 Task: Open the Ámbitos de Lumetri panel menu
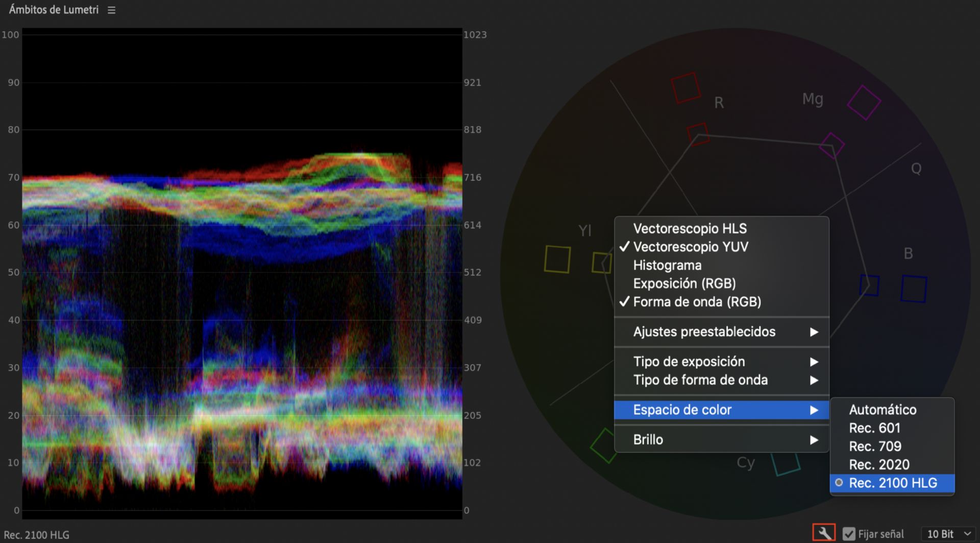110,9
